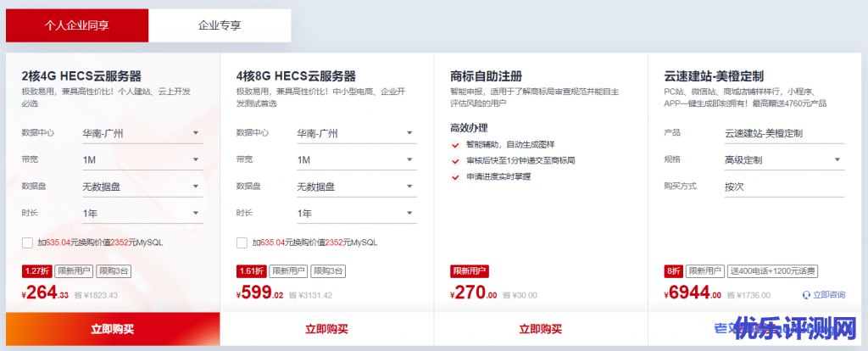Click 立即咨询 link in 云速建站 card
The image size is (868, 351).
829,295
